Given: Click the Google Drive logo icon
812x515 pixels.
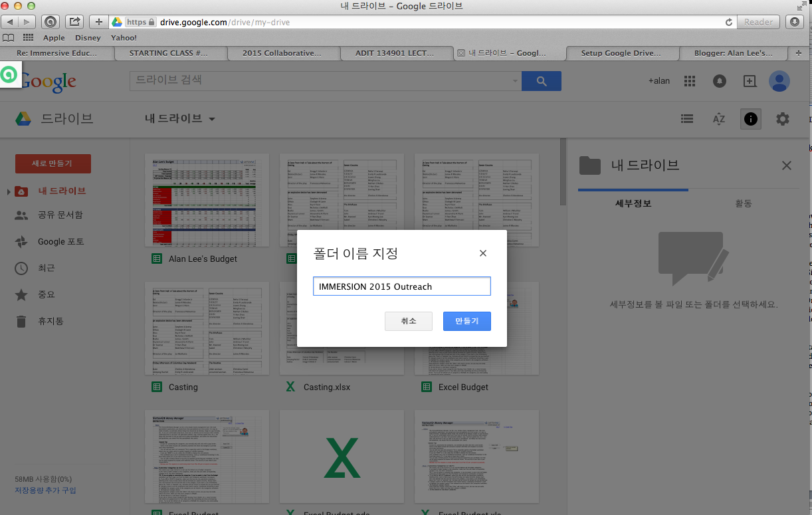Looking at the screenshot, I should click(24, 119).
